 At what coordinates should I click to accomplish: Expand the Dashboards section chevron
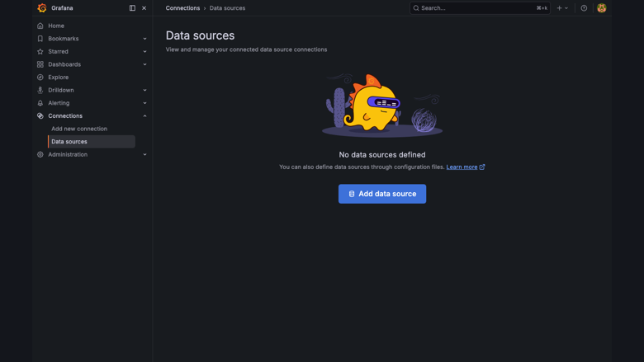[145, 64]
